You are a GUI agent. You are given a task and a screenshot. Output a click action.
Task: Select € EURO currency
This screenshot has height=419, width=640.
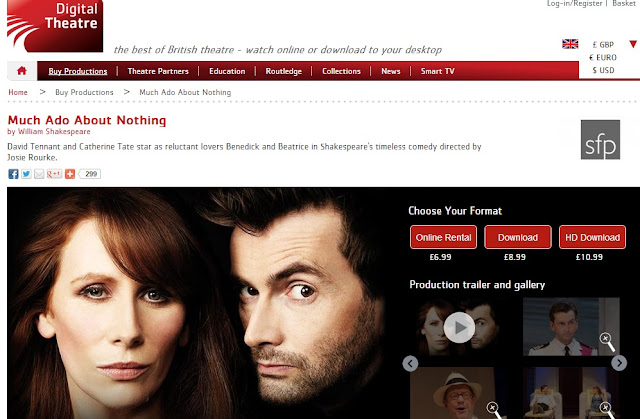602,58
